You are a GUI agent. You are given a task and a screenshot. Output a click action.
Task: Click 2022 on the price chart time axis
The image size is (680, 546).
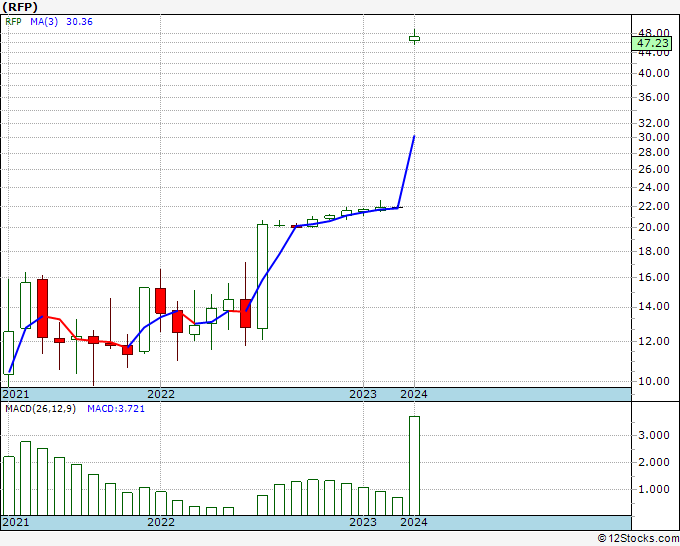click(x=161, y=394)
